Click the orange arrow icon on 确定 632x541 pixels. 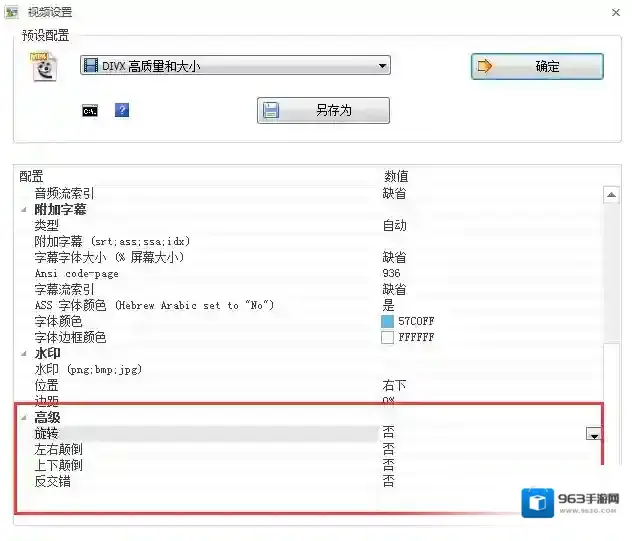point(487,67)
